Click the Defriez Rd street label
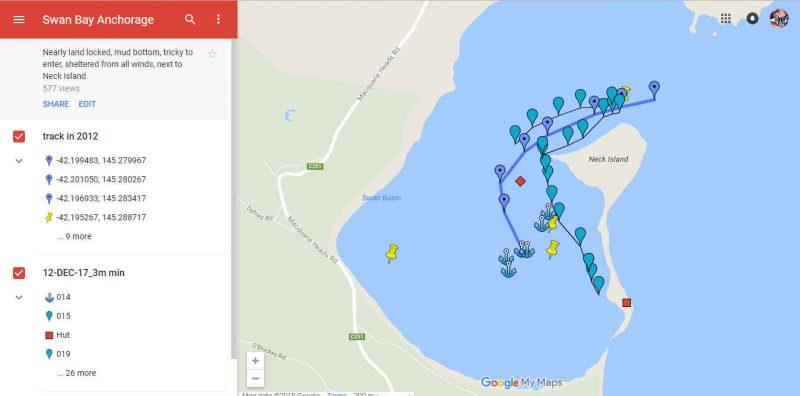800x396 pixels. coord(260,213)
